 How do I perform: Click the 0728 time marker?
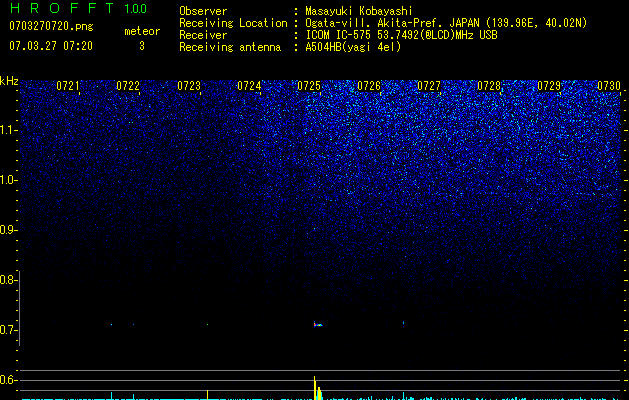tap(489, 86)
